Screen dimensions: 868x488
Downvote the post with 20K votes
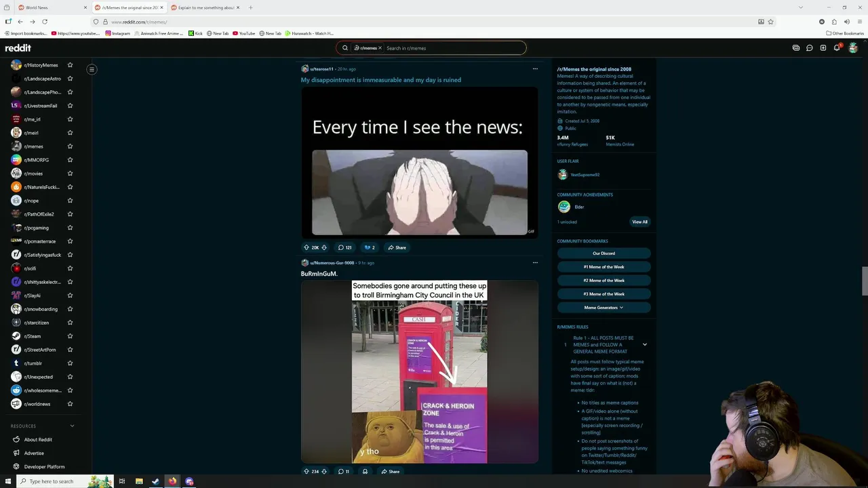click(x=324, y=247)
